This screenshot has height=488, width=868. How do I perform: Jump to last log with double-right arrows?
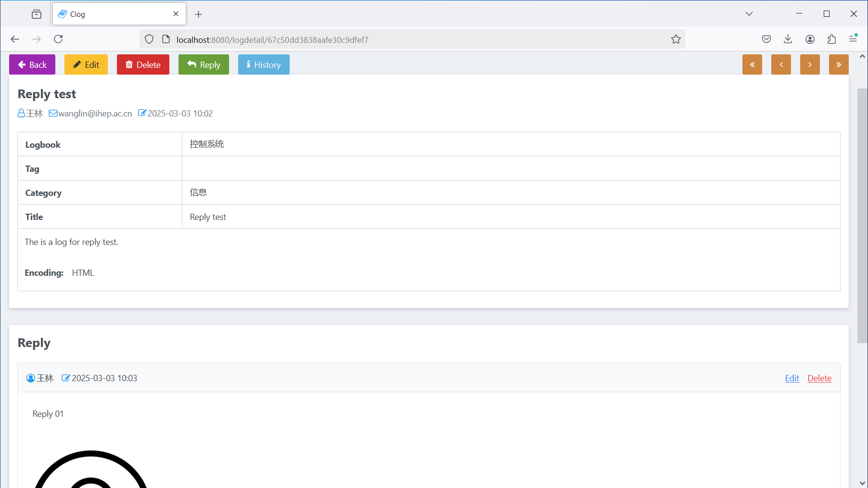pyautogui.click(x=839, y=64)
